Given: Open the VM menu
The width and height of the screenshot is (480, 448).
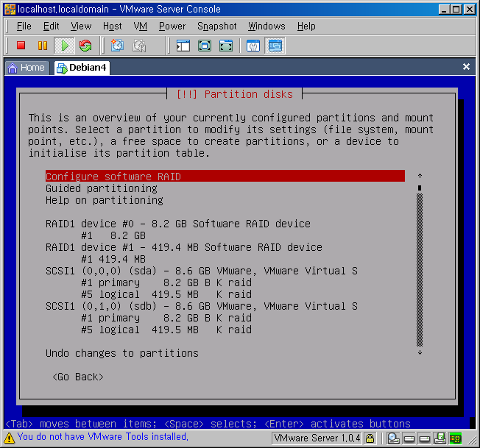Looking at the screenshot, I should 141,26.
